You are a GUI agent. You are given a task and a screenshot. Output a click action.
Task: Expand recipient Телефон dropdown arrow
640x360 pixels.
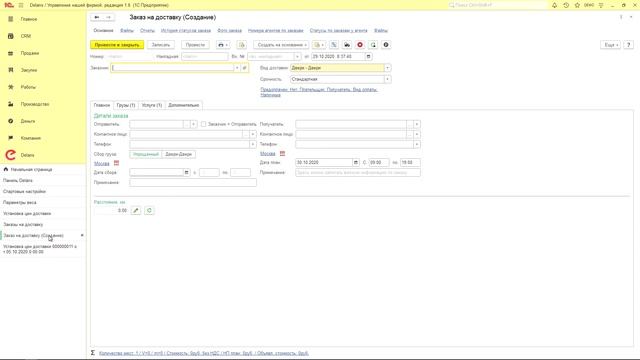[417, 144]
